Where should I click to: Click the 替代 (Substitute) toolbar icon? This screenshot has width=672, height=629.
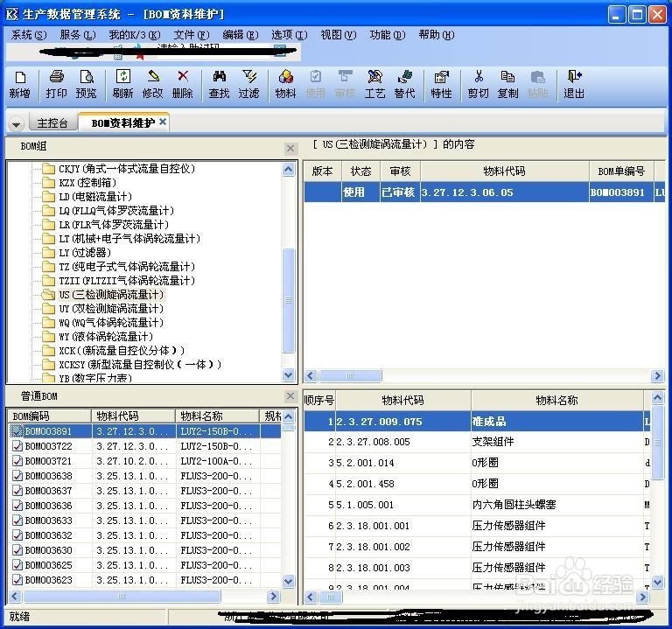tap(404, 84)
